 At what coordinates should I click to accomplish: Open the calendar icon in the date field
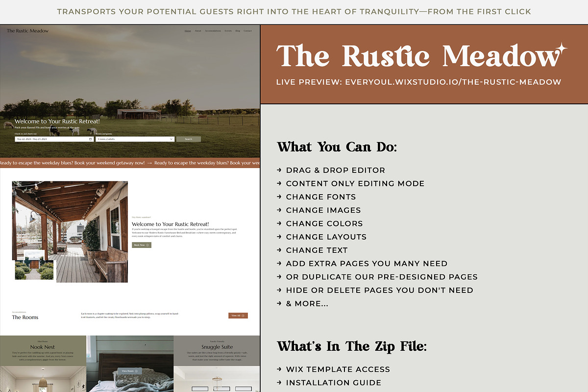(x=90, y=139)
